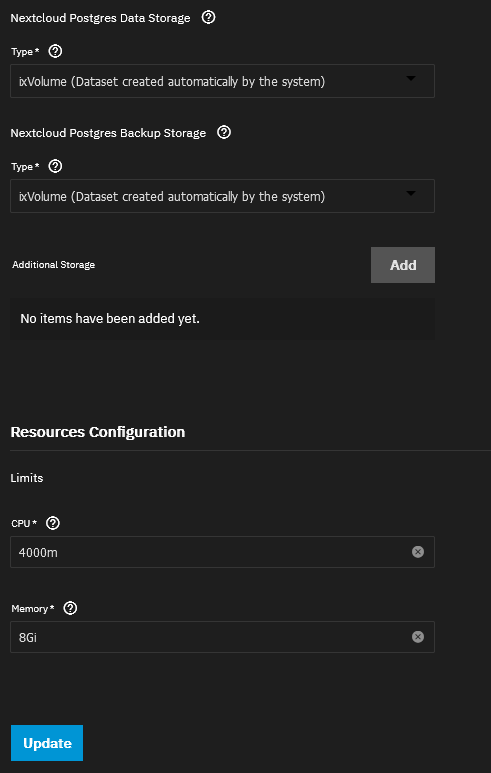Show help tooltip for CPU limit

coord(52,523)
